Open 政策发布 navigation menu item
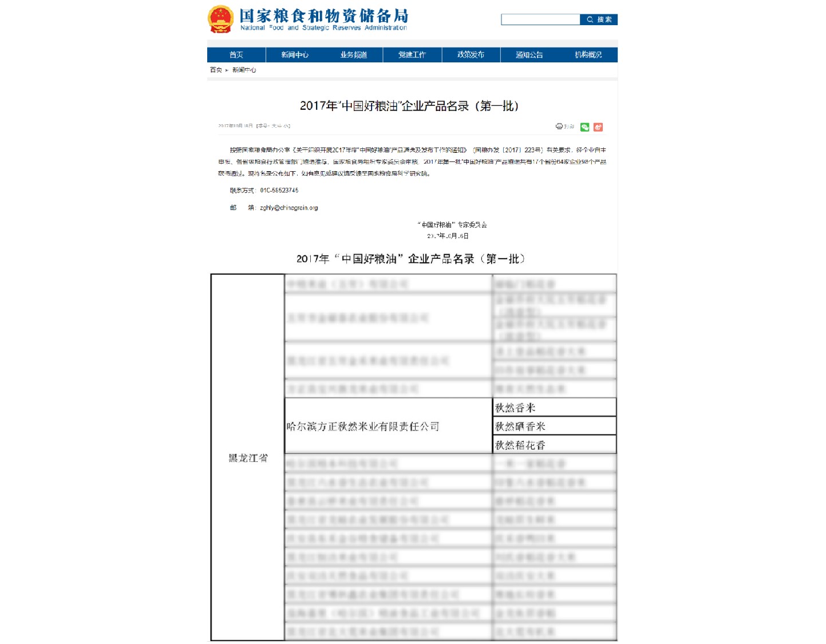 tap(471, 55)
